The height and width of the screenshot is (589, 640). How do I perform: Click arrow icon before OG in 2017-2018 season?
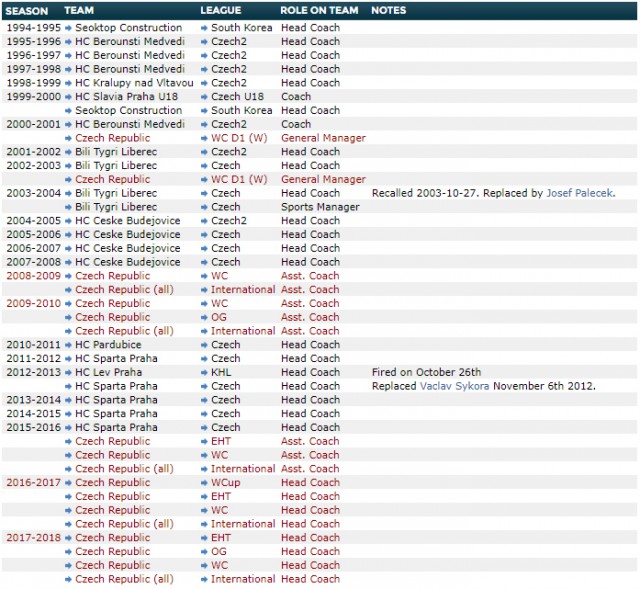tap(204, 552)
